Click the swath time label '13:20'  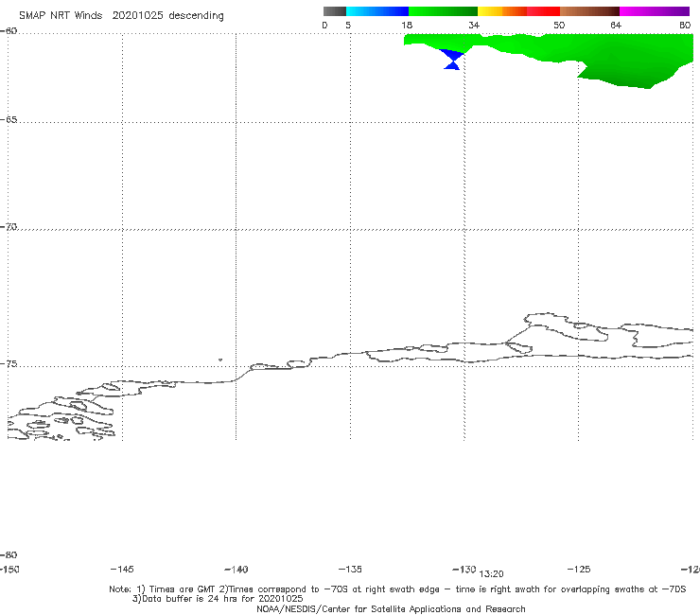(x=492, y=574)
